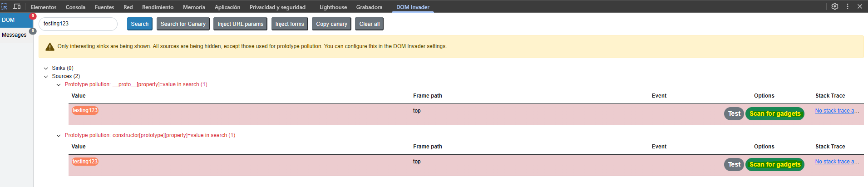868x187 pixels.
Task: Focus the canary text field containing testing123
Action: [x=78, y=24]
